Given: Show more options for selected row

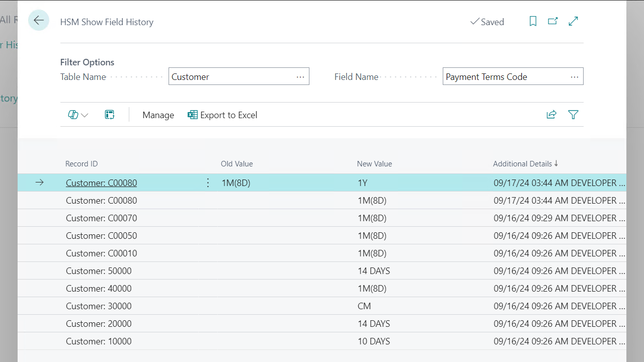Looking at the screenshot, I should [208, 183].
